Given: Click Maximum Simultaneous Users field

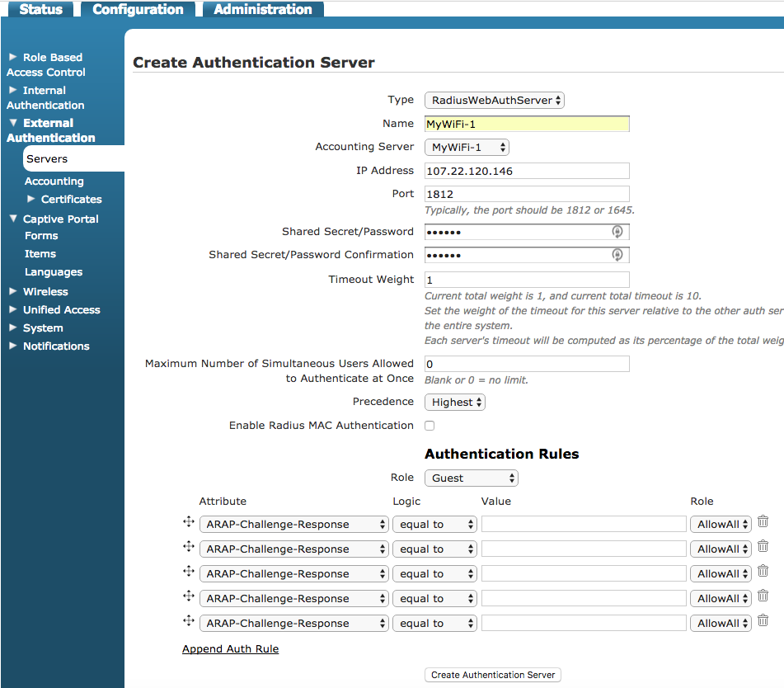Looking at the screenshot, I should [x=527, y=364].
